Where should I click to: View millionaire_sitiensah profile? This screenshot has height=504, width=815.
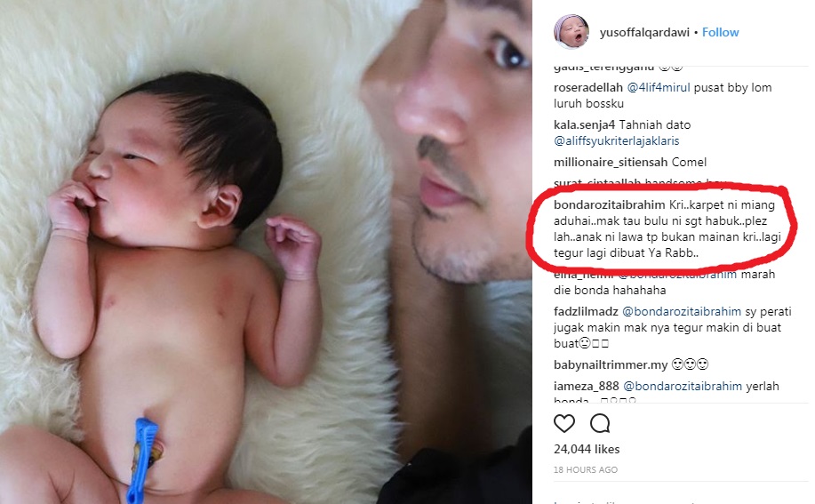pyautogui.click(x=611, y=162)
